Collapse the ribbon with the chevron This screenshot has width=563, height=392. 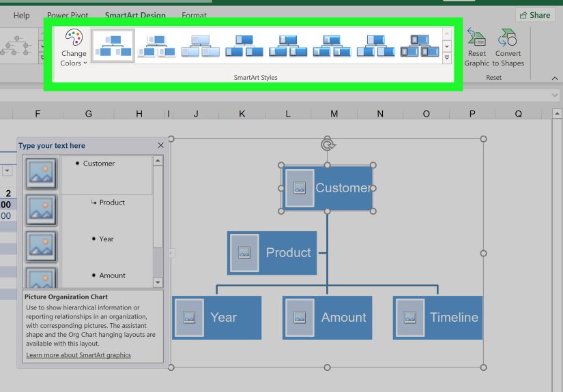pos(555,78)
